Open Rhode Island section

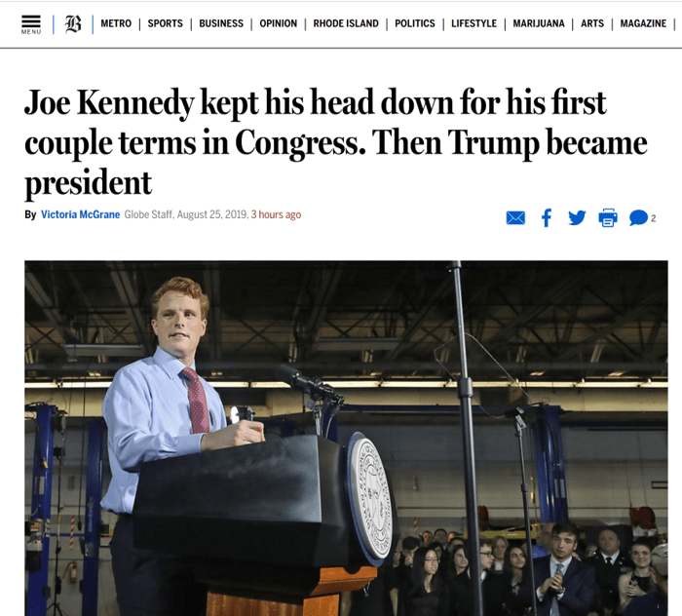(346, 23)
